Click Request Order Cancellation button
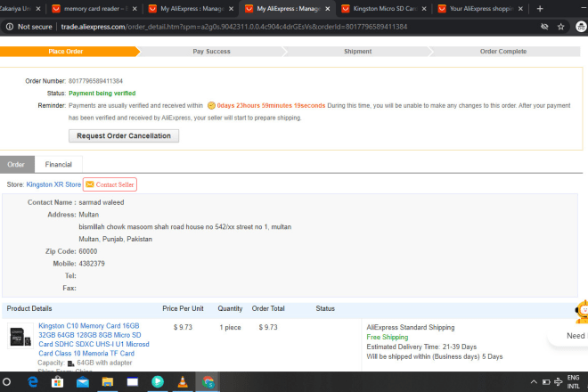This screenshot has height=392, width=588. tap(124, 135)
